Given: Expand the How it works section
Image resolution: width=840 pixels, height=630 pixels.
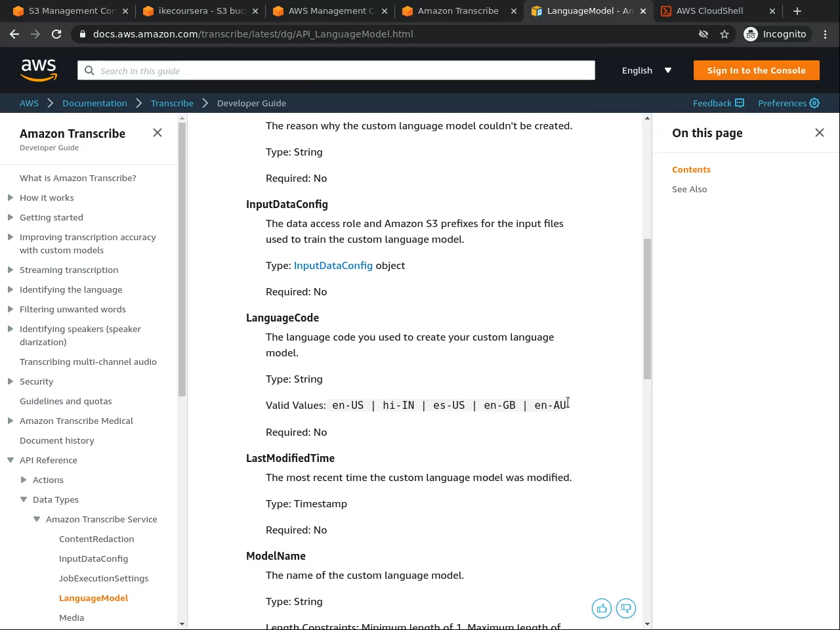Looking at the screenshot, I should pyautogui.click(x=10, y=198).
